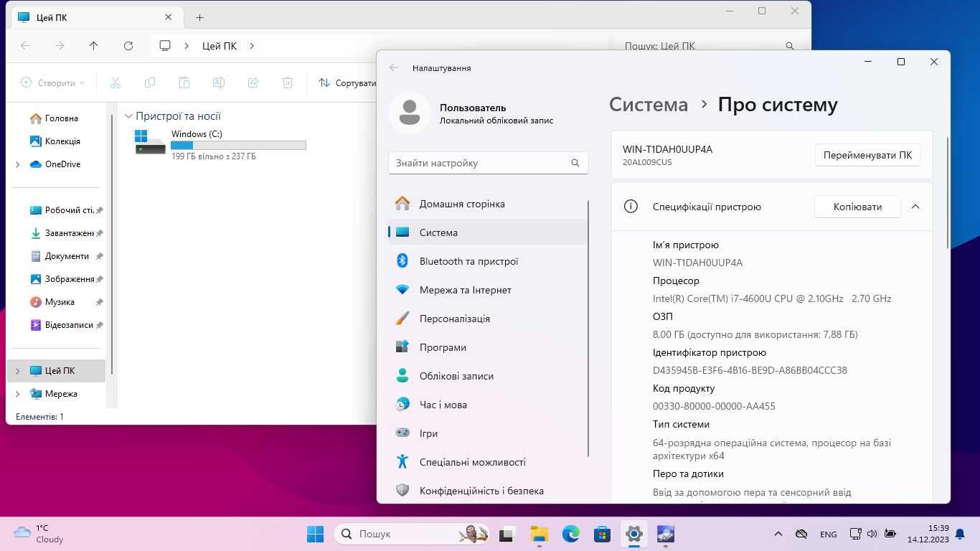The width and height of the screenshot is (980, 551).
Task: Open notification bell in system tray
Action: [x=960, y=534]
